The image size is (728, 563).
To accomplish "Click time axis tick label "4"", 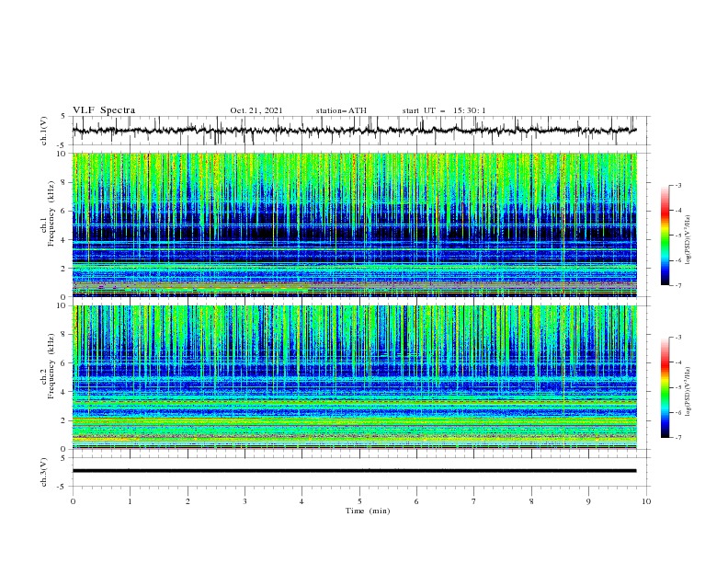I will coord(301,501).
